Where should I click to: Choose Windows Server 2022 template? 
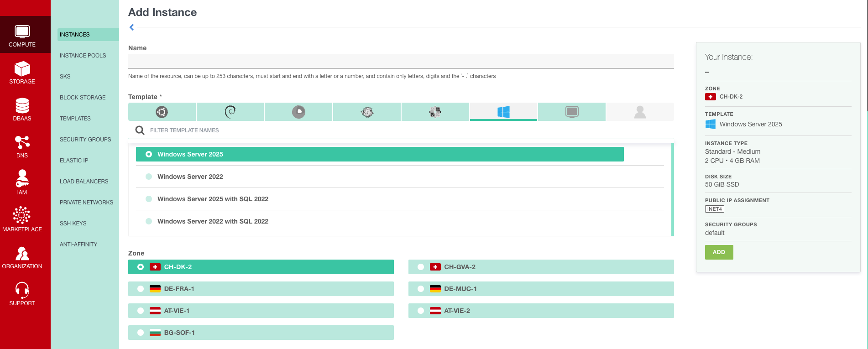coord(400,177)
